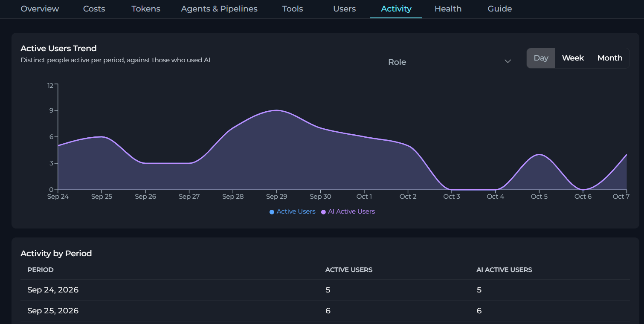Click the Role dropdown chevron arrow

coord(508,62)
